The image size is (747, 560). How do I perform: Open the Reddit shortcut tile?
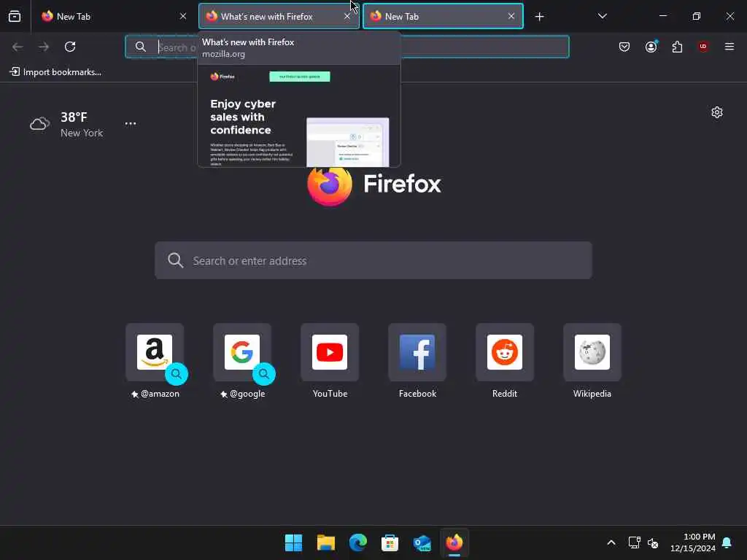[505, 352]
